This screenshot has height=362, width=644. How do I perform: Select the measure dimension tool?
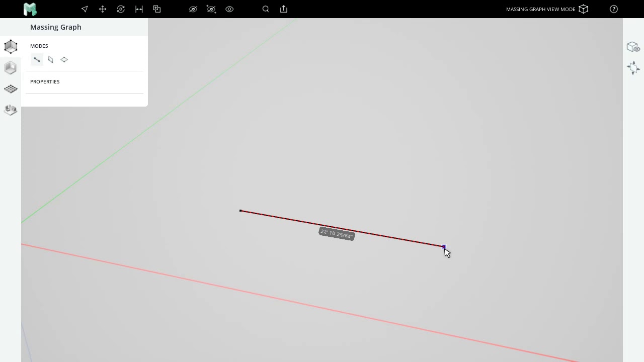(x=139, y=9)
